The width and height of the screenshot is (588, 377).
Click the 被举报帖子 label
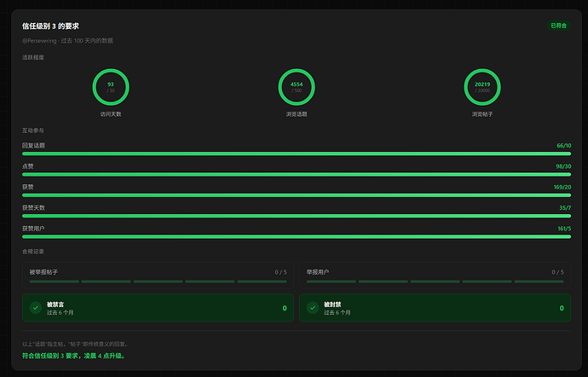pos(43,272)
